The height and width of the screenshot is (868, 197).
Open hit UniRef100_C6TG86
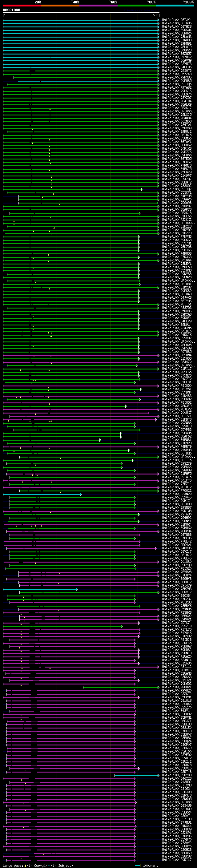[x=177, y=23]
